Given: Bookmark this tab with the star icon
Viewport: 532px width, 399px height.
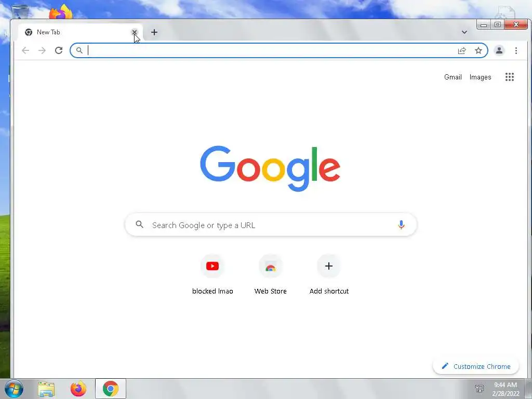Looking at the screenshot, I should pos(478,50).
